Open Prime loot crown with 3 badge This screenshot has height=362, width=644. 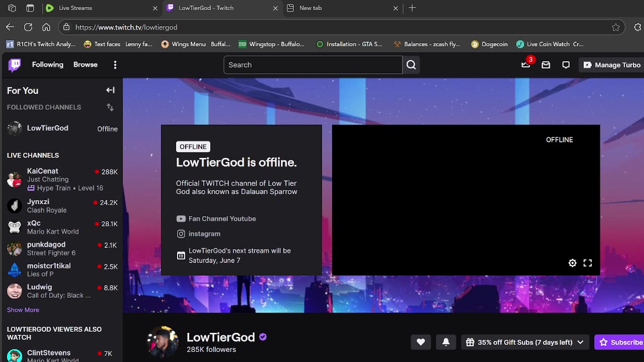(526, 65)
